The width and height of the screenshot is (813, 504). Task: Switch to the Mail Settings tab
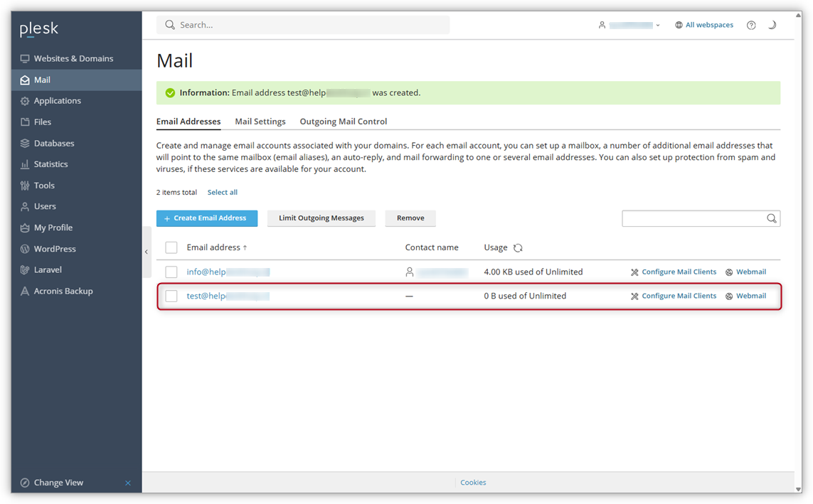click(x=260, y=121)
